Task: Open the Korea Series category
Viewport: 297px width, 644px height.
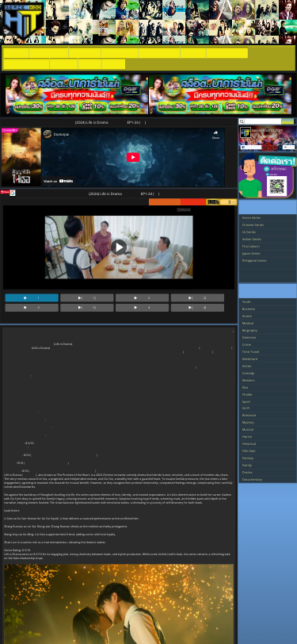Action: pos(251,217)
